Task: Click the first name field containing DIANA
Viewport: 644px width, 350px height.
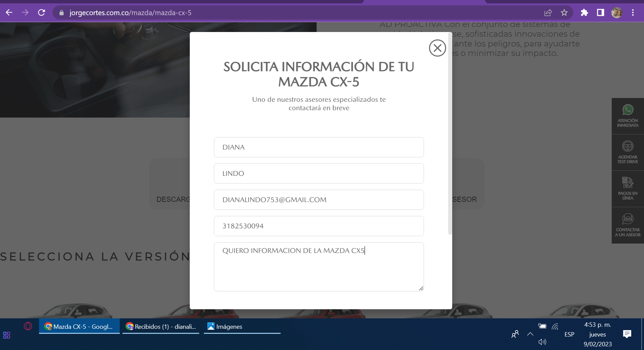Action: (319, 147)
